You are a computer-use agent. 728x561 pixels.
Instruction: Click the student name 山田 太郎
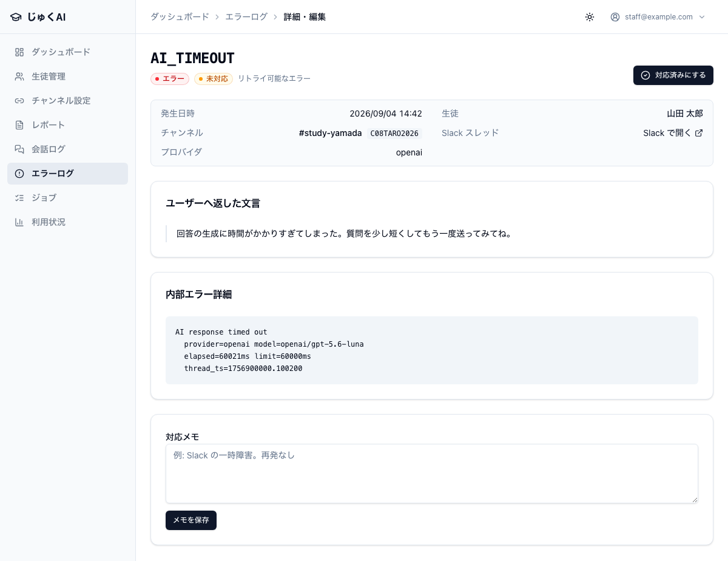click(685, 114)
